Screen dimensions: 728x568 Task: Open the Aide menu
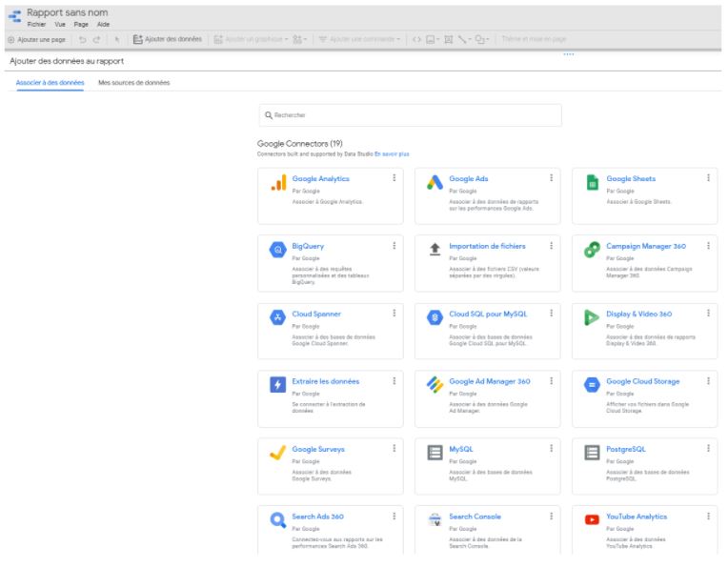104,24
